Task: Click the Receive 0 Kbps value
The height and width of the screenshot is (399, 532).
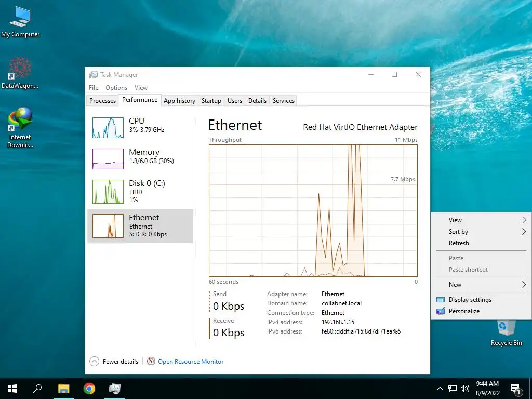Action: click(x=229, y=332)
